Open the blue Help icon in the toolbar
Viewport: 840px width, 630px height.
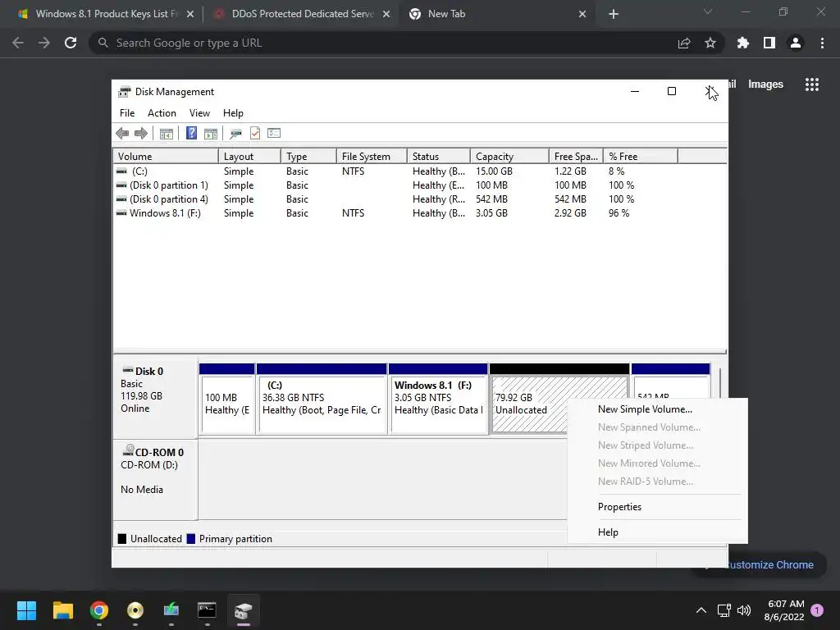[191, 134]
